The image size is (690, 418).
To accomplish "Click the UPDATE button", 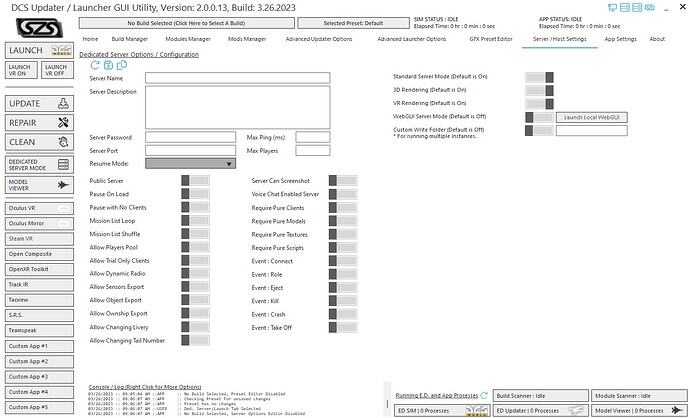I will [x=39, y=103].
